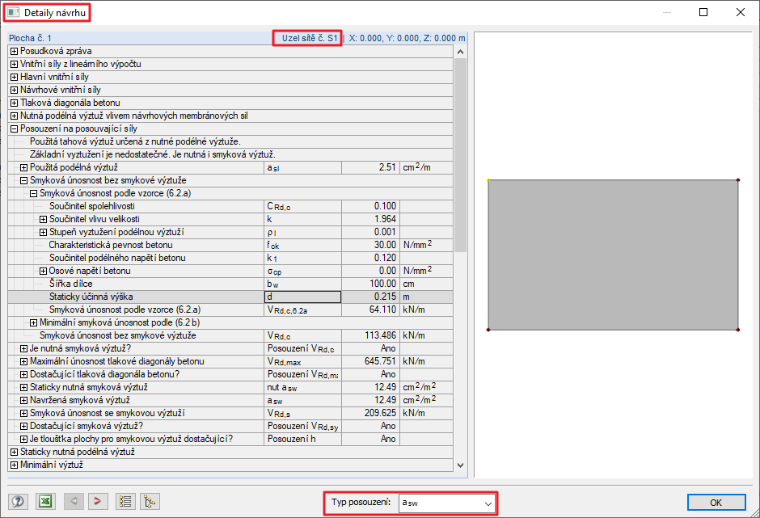
Task: Click the fck value 30.00
Action: [371, 245]
